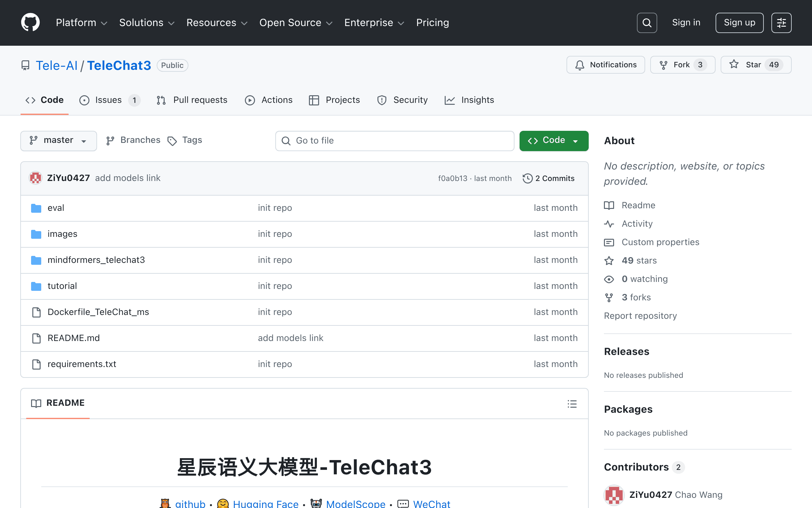
Task: Open commit hash f0a0b13
Action: (x=453, y=178)
